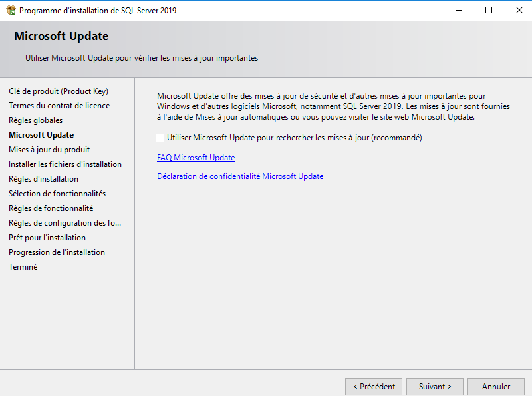Click Progression de l'installation step

point(57,252)
